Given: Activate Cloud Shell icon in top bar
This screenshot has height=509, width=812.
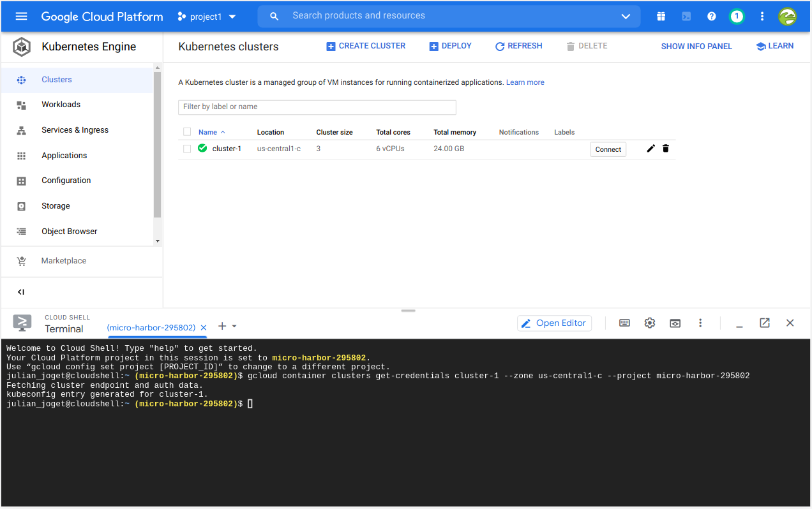Looking at the screenshot, I should pyautogui.click(x=686, y=17).
